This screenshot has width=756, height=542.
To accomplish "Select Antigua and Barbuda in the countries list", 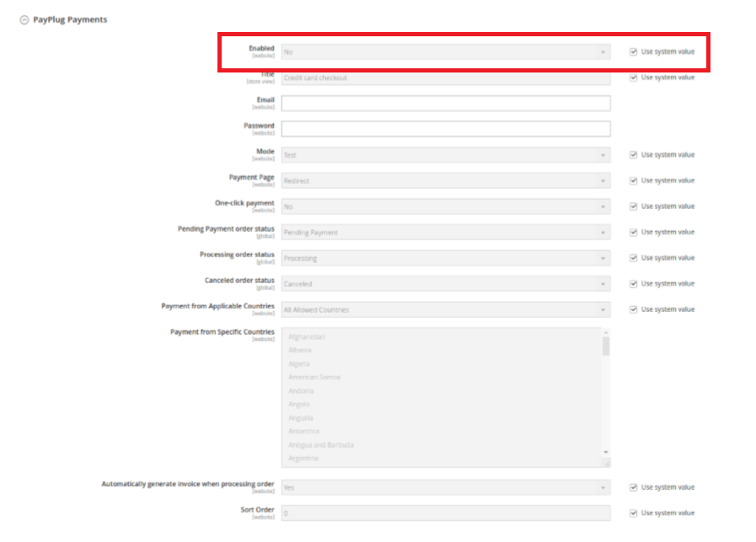I will pyautogui.click(x=321, y=445).
